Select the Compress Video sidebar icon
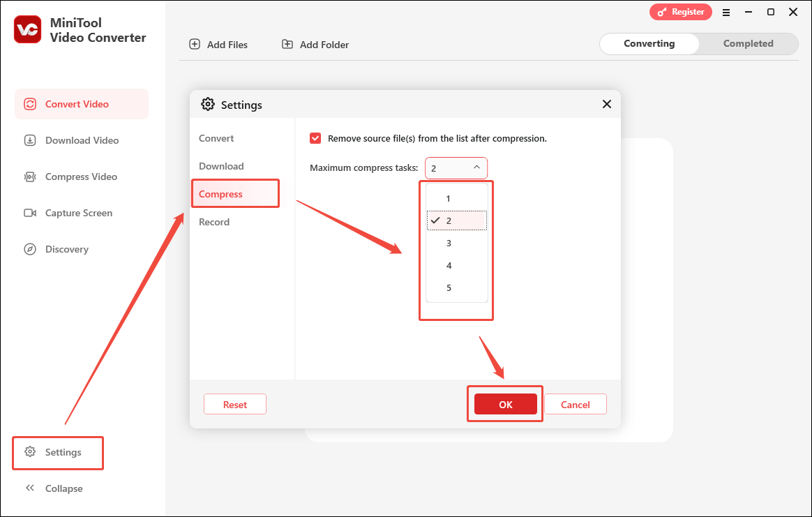Image resolution: width=812 pixels, height=517 pixels. (29, 177)
